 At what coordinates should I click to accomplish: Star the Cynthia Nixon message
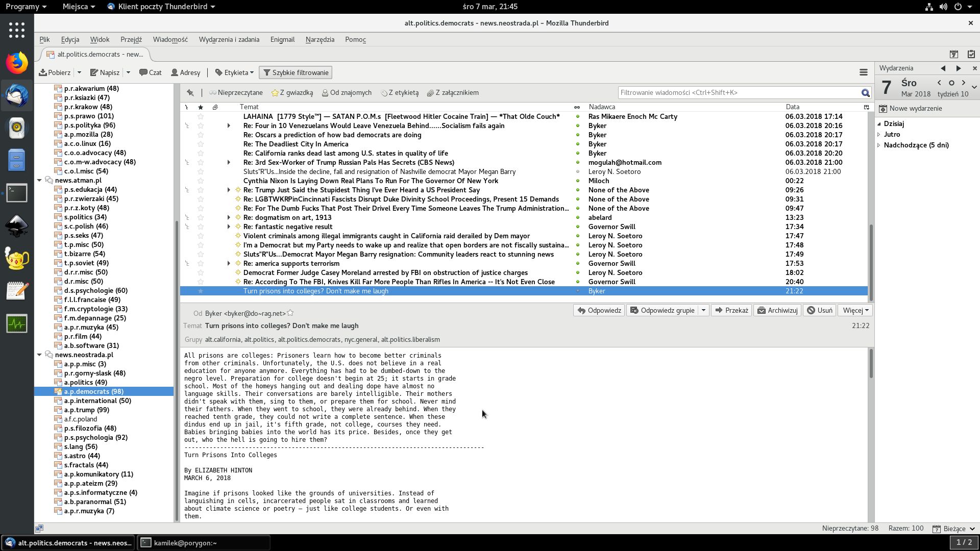pos(201,181)
